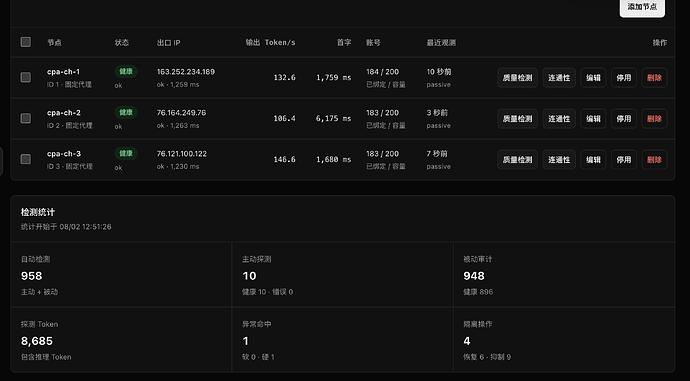Viewport: 690px width, 381px height.
Task: Start 质量检测 on cpa-ch-3
Action: tap(518, 160)
